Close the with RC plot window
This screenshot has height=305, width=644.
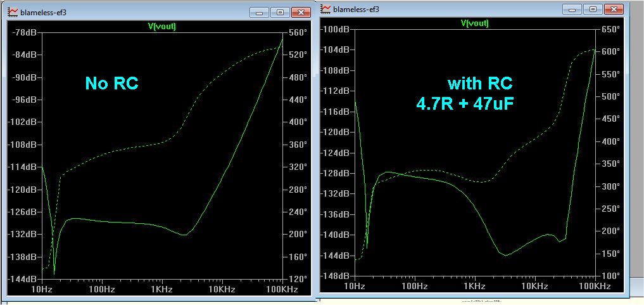614,9
